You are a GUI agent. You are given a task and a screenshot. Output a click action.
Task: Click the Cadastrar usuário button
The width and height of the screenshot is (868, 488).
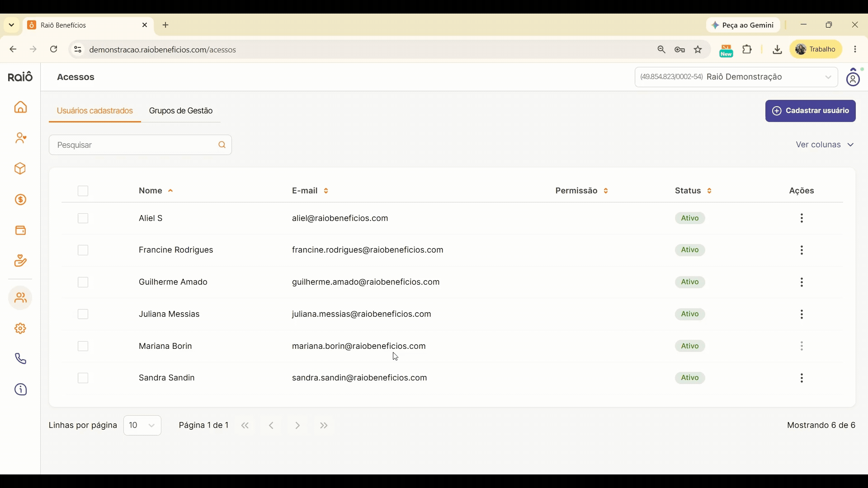811,111
